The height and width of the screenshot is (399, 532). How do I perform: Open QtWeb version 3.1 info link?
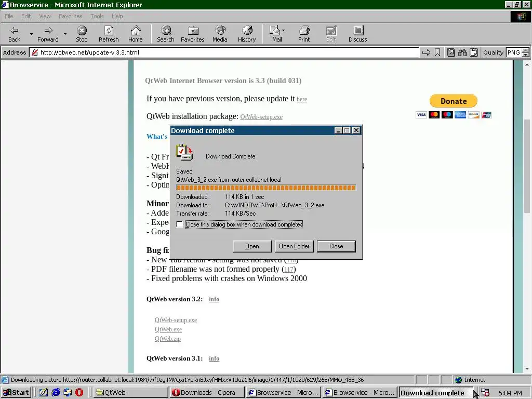(214, 358)
